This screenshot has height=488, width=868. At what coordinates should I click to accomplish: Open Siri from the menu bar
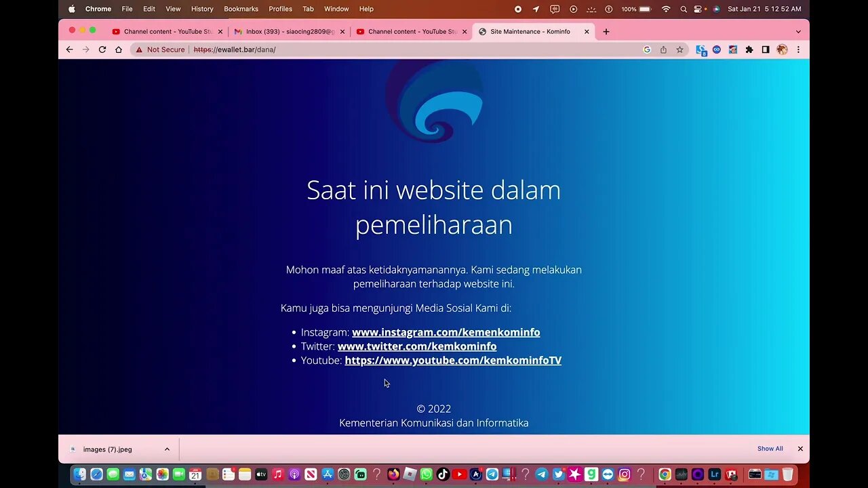coord(716,9)
